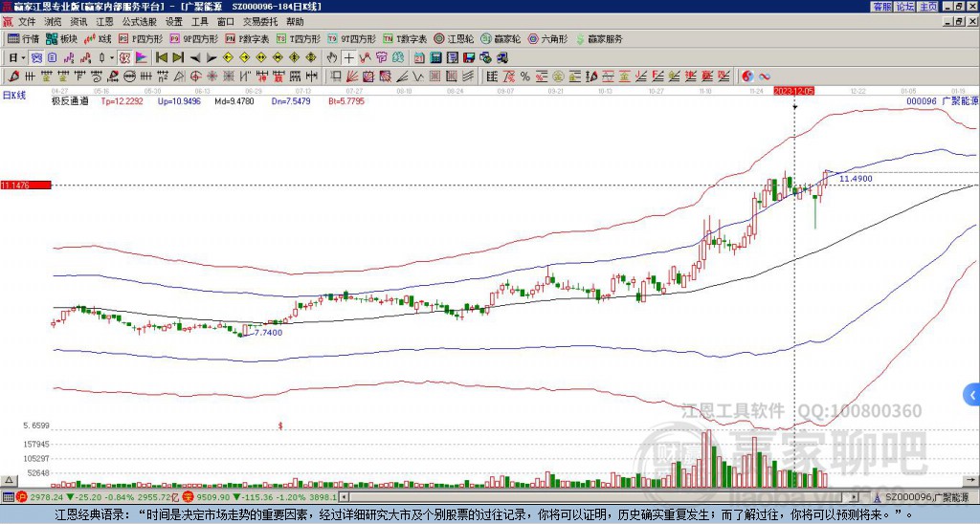Screen dimensions: 980x524
Task: Open 赢家服务 with dollar icon
Action: tap(599, 38)
